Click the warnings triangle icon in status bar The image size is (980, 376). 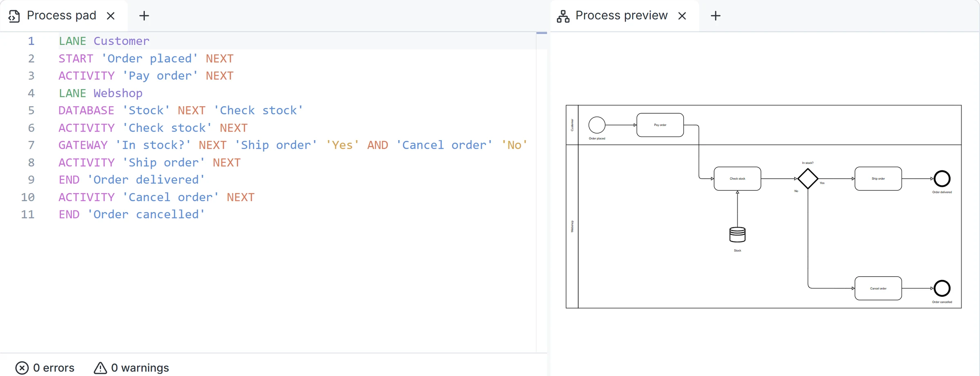100,368
